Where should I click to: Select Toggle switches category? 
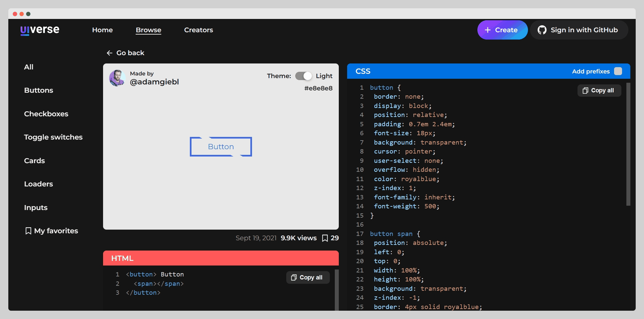(53, 137)
